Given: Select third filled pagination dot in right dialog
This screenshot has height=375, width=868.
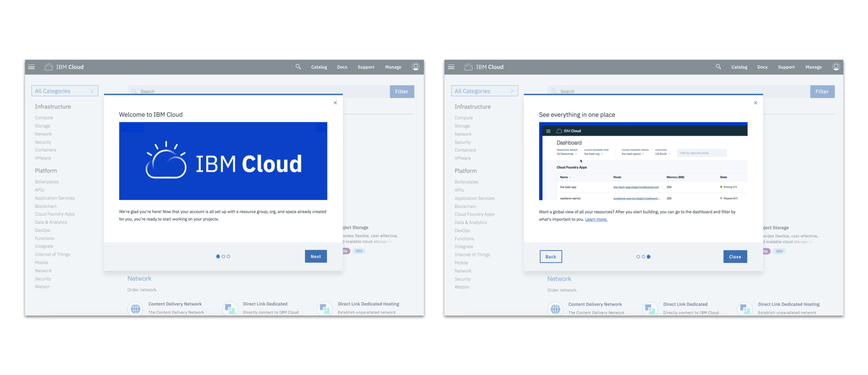Looking at the screenshot, I should [649, 257].
